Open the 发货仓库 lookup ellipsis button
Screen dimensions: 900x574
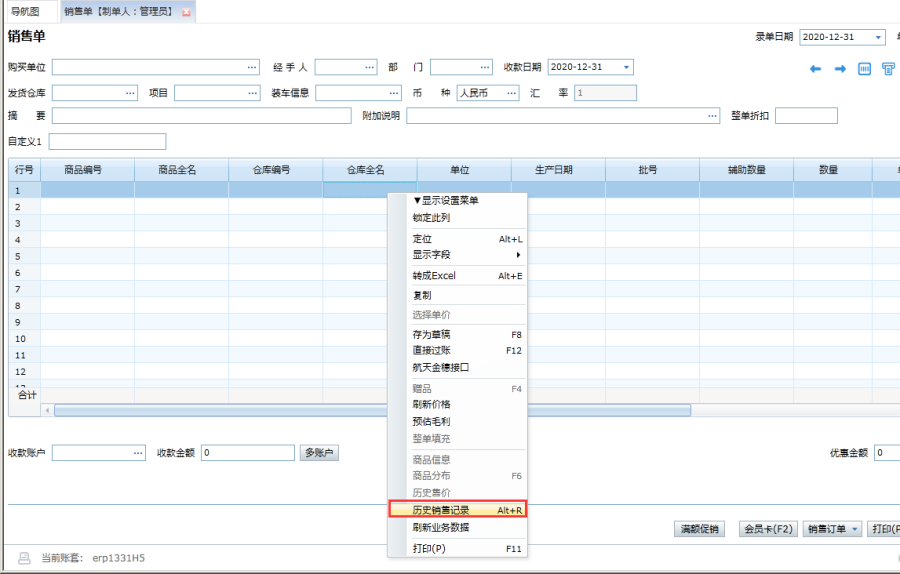pos(130,93)
